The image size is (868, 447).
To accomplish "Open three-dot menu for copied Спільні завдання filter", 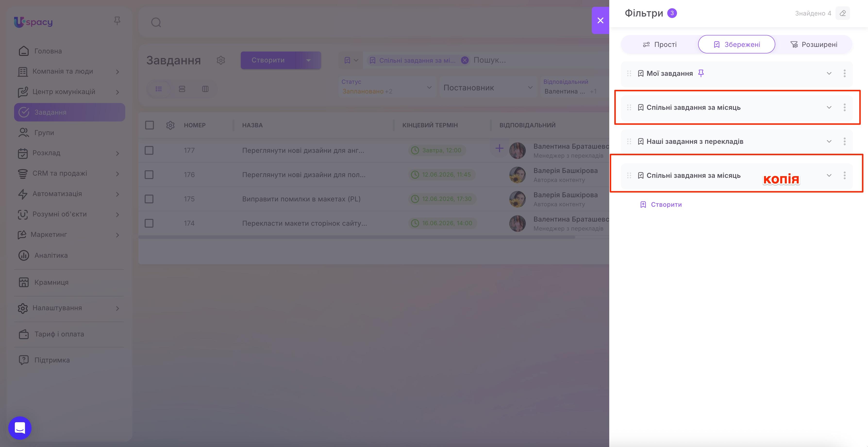I will pyautogui.click(x=844, y=175).
